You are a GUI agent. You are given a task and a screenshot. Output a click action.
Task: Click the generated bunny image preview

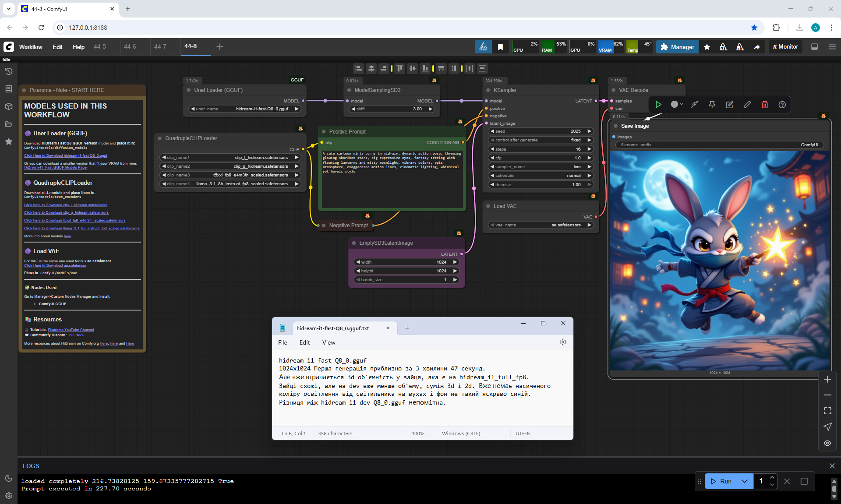click(x=719, y=261)
